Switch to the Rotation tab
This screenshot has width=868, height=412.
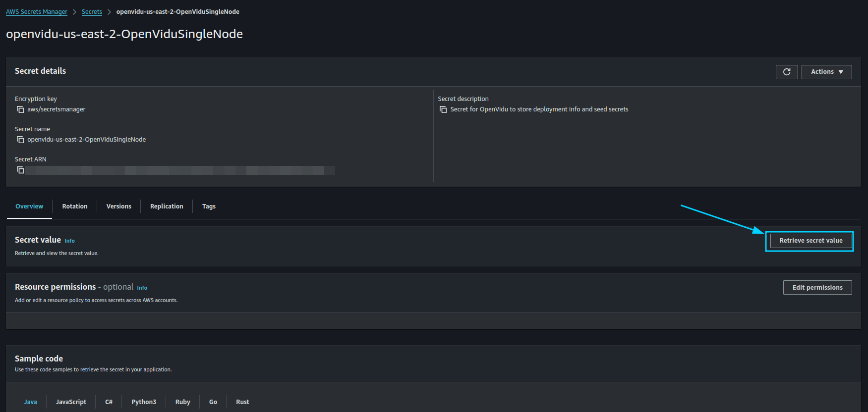tap(75, 206)
